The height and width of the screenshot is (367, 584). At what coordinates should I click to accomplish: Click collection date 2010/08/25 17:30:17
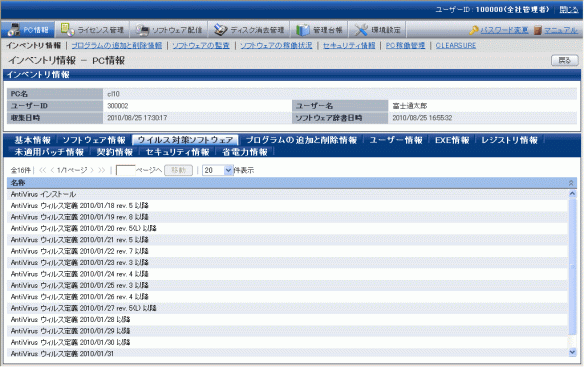[137, 118]
